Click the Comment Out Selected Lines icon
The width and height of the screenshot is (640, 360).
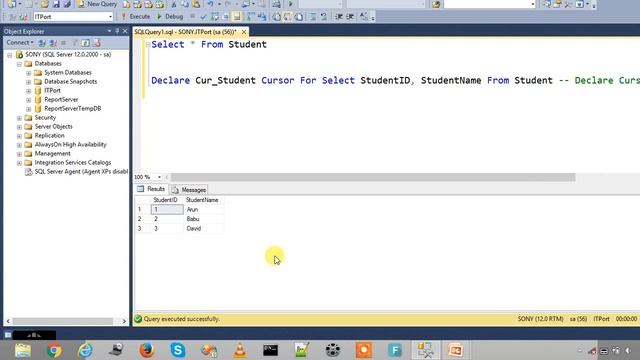coord(313,17)
